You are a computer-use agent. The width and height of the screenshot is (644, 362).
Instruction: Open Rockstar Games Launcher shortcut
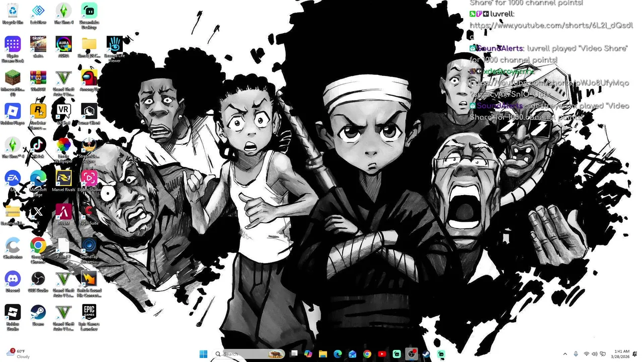coord(38,116)
